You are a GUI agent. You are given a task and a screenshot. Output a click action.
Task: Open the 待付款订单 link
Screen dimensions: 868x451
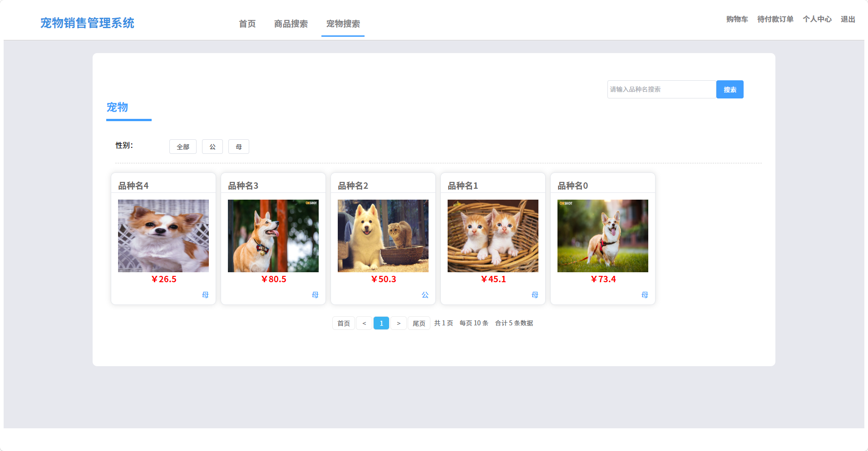click(775, 19)
